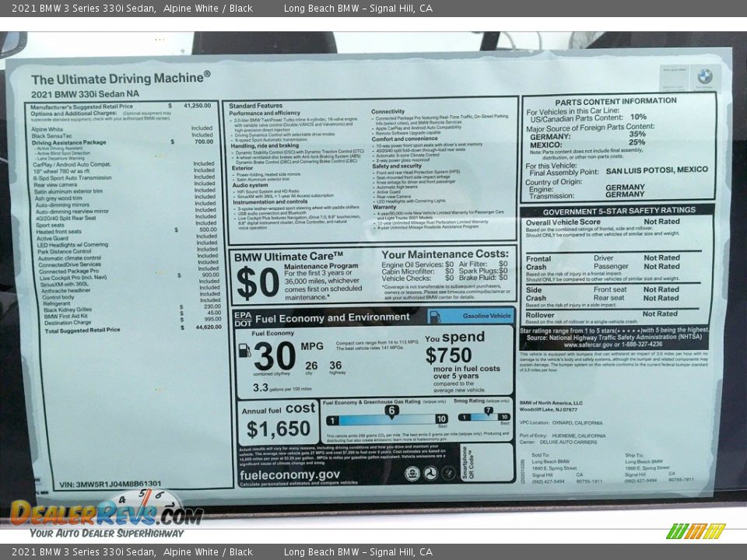This screenshot has width=747, height=560.
Task: Click the 'Audio system' subheading
Action: [x=250, y=185]
